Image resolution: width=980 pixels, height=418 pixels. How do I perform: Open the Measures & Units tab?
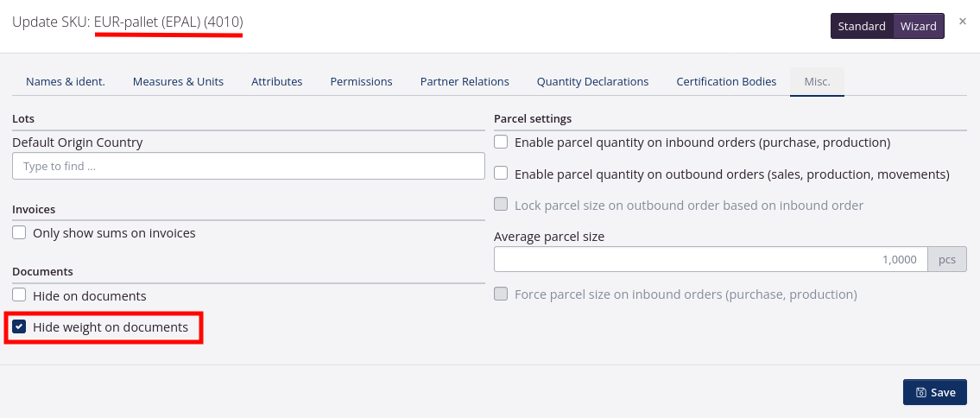pos(178,81)
